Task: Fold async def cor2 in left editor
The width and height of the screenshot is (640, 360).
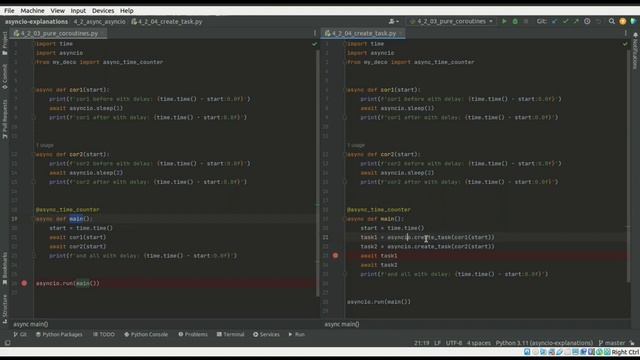Action: pyautogui.click(x=35, y=154)
